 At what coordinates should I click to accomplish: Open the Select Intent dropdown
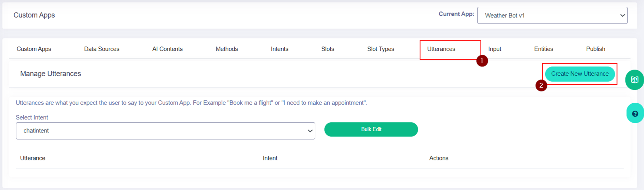click(165, 131)
